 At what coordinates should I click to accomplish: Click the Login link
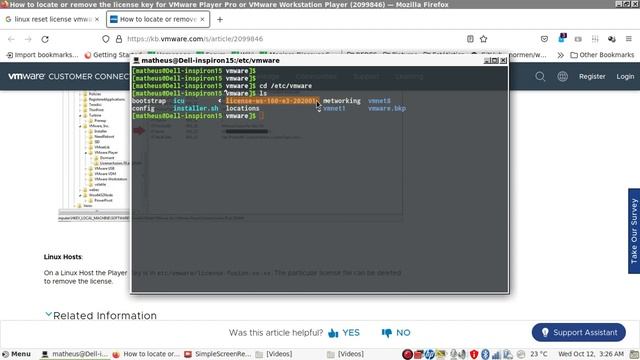tap(625, 76)
